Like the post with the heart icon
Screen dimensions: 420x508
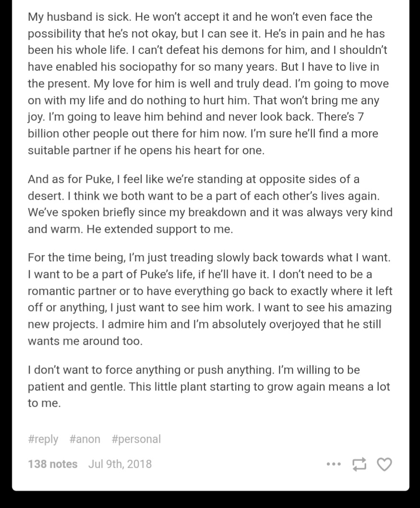tap(384, 464)
